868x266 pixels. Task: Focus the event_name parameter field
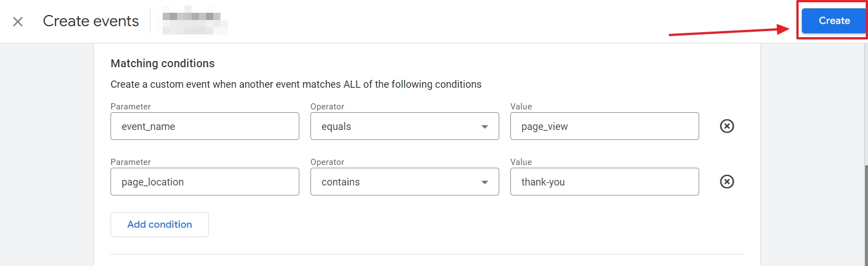point(205,126)
